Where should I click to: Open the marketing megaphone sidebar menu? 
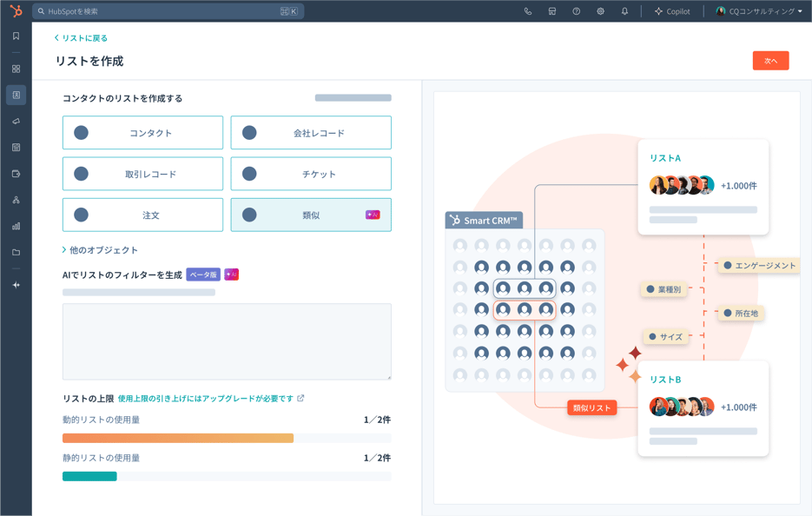click(x=16, y=122)
